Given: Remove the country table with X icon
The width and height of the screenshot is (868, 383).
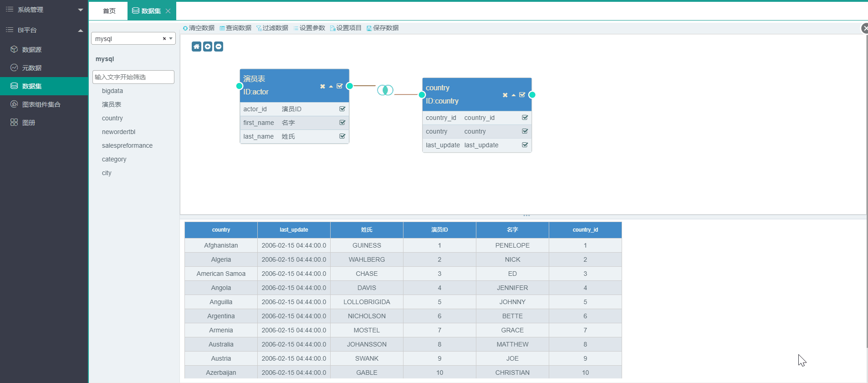Looking at the screenshot, I should (x=505, y=95).
